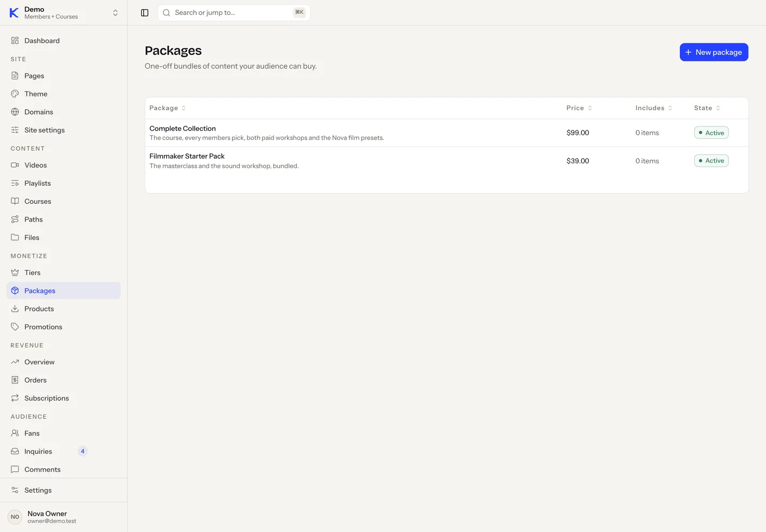Viewport: 766px width, 532px height.
Task: Click the Pages document icon
Action: tap(15, 76)
